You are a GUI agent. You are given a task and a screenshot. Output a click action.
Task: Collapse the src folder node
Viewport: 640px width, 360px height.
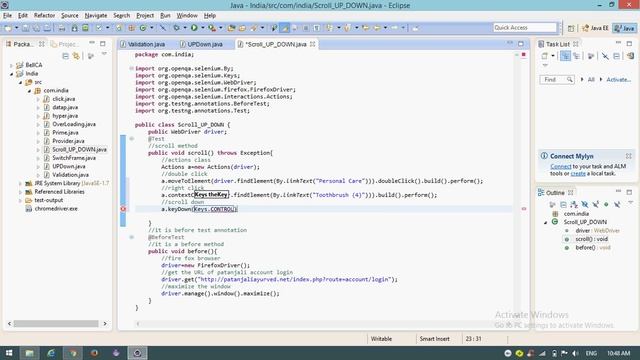pyautogui.click(x=20, y=82)
